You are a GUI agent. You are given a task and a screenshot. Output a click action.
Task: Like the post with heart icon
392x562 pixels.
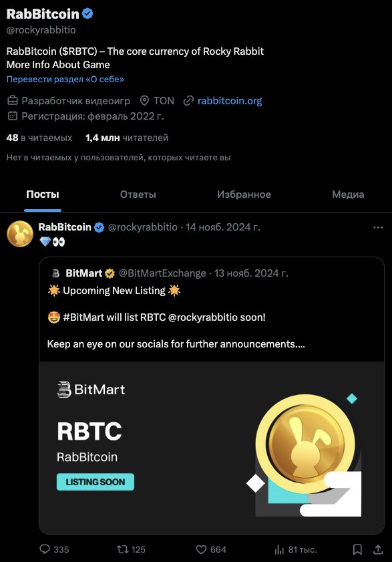pyautogui.click(x=202, y=549)
